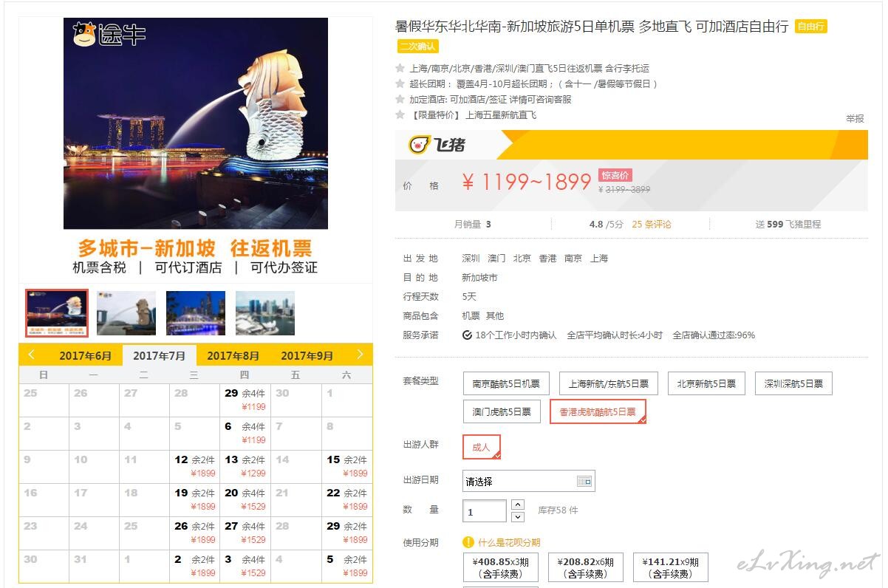
Task: Select first Merlion night thumbnail
Action: 57,313
